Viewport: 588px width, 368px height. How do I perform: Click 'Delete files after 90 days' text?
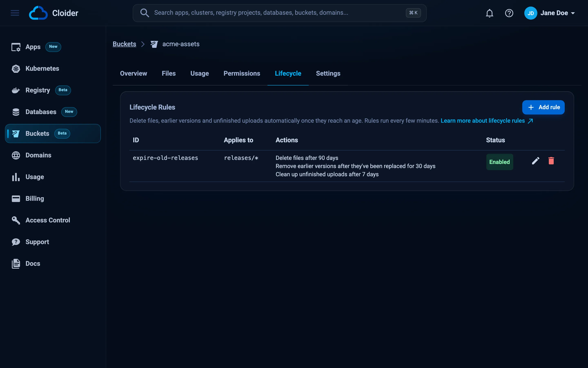[307, 158]
